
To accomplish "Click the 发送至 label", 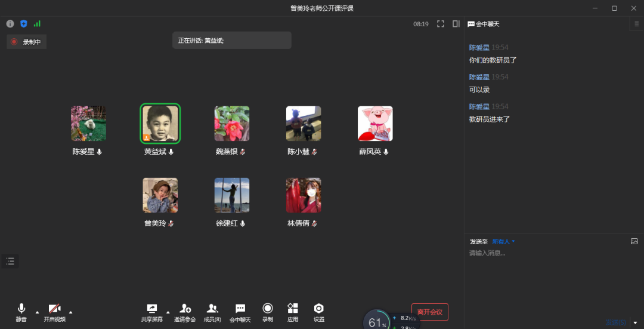I will (x=479, y=241).
